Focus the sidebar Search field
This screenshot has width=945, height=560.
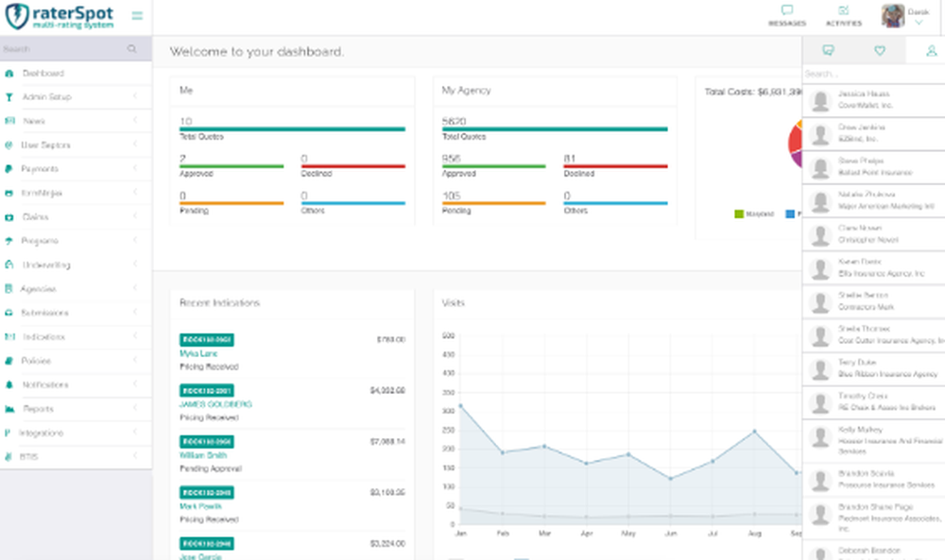click(x=63, y=49)
